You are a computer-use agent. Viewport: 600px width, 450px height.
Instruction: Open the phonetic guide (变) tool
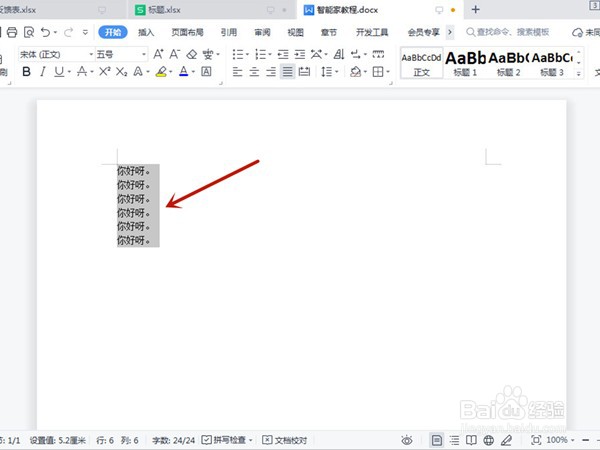208,54
